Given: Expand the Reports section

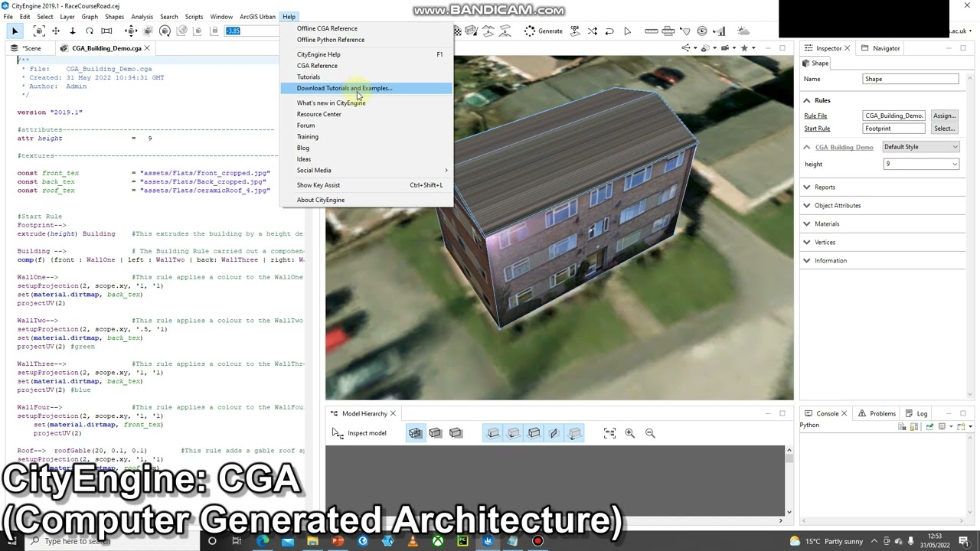Looking at the screenshot, I should [x=807, y=187].
